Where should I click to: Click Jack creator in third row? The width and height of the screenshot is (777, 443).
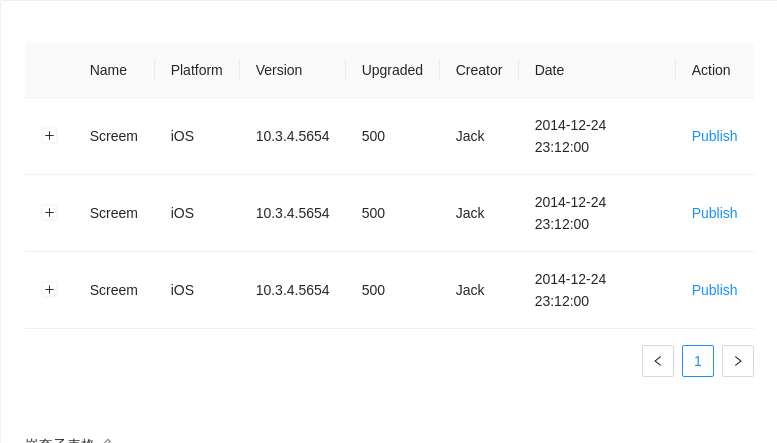pos(470,290)
